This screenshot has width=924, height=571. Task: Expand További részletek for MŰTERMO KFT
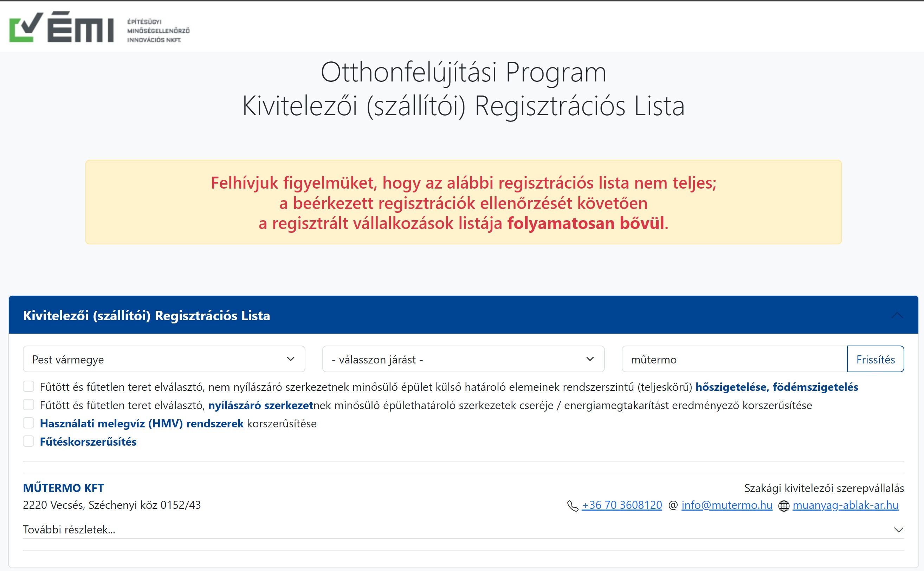70,530
